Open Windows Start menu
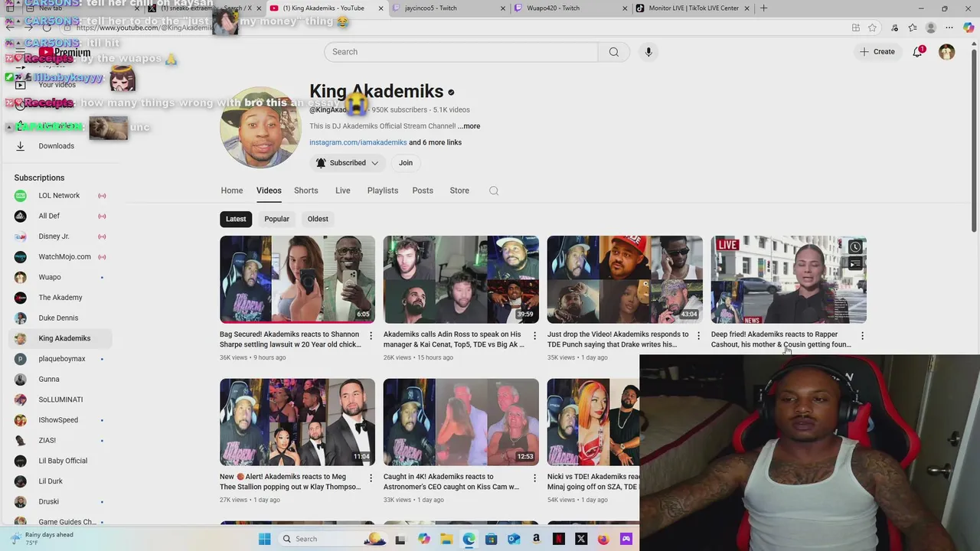 (x=264, y=539)
